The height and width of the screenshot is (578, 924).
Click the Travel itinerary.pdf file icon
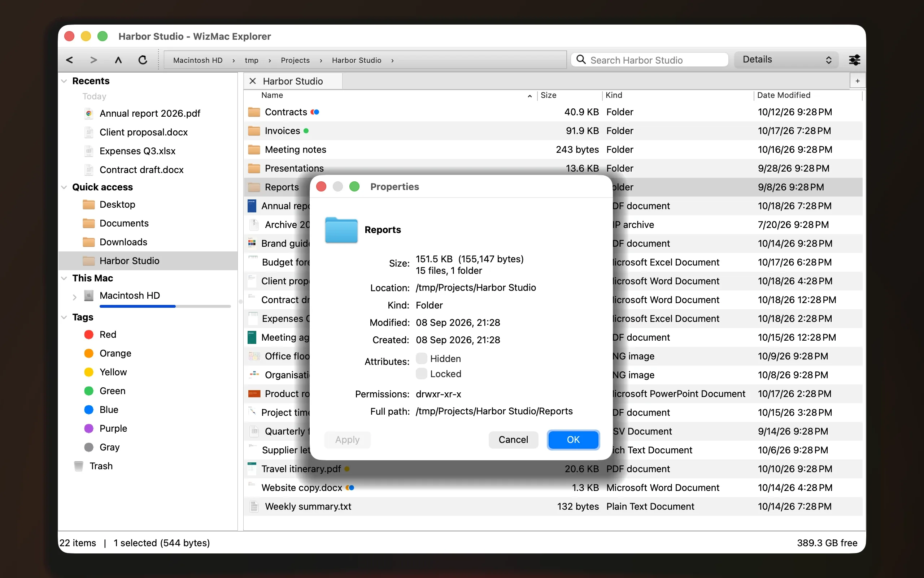click(x=252, y=469)
